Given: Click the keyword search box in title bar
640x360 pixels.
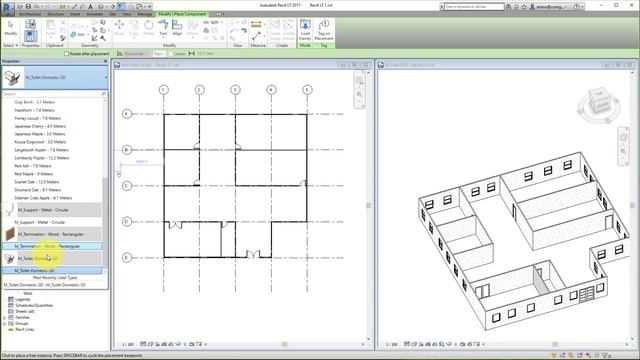Looking at the screenshot, I should 474,7.
